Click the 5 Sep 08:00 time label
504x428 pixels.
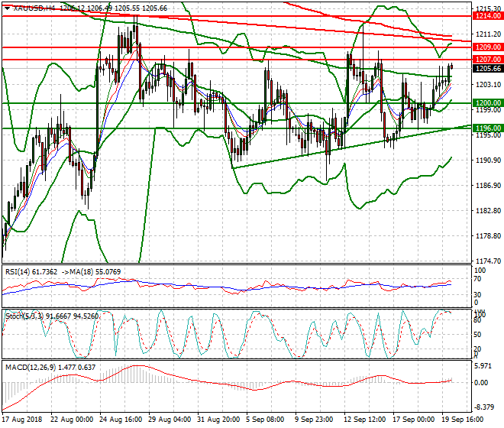[x=265, y=420]
